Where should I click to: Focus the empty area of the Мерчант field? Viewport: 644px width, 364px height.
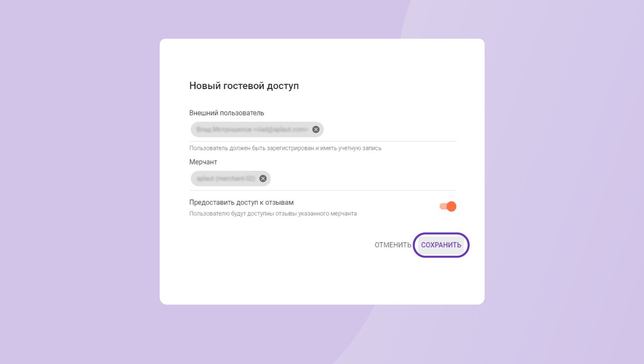point(363,179)
